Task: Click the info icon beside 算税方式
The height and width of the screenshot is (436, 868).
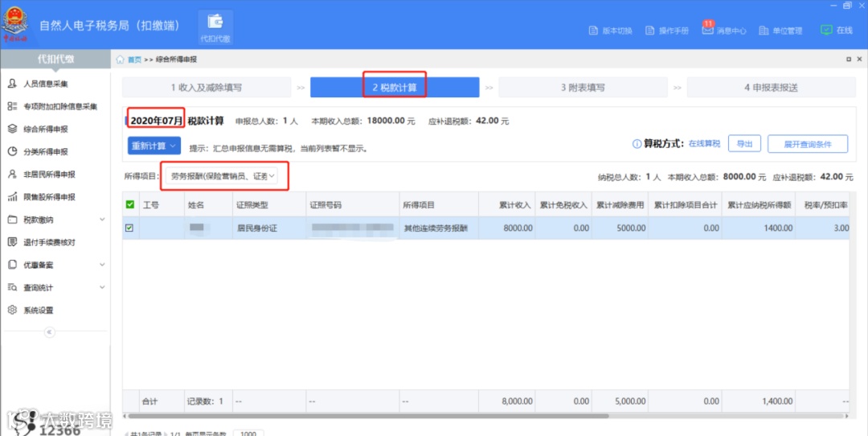Action: coord(637,144)
